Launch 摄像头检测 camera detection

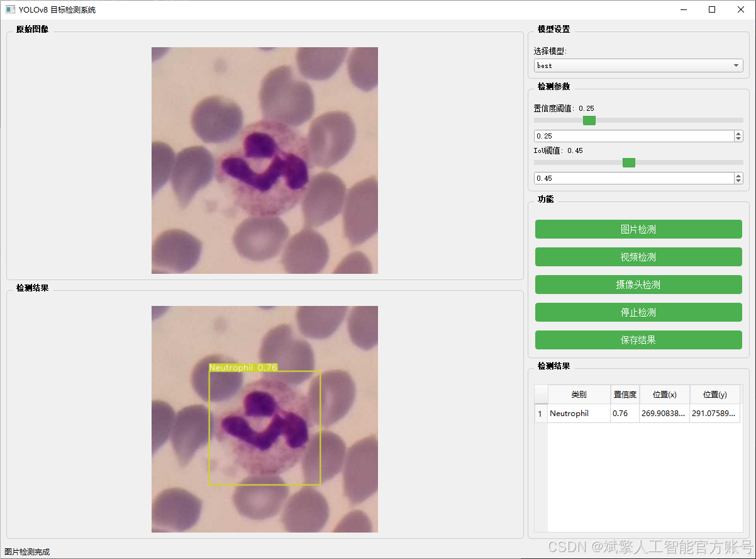(x=638, y=285)
